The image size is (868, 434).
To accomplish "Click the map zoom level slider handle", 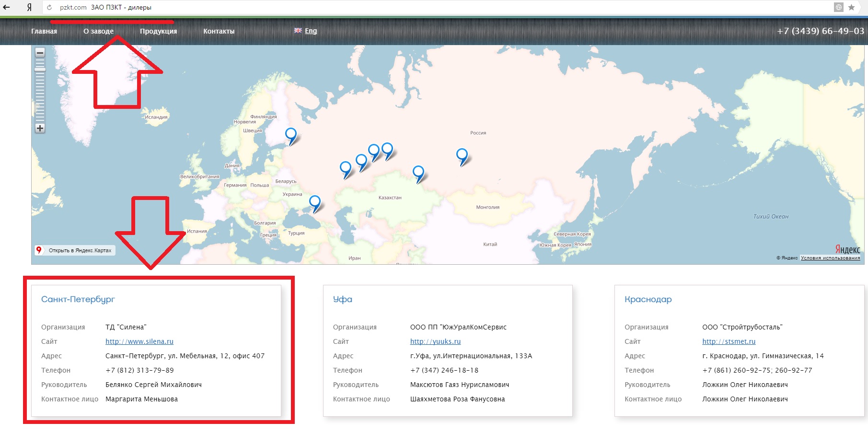I will coord(40,70).
